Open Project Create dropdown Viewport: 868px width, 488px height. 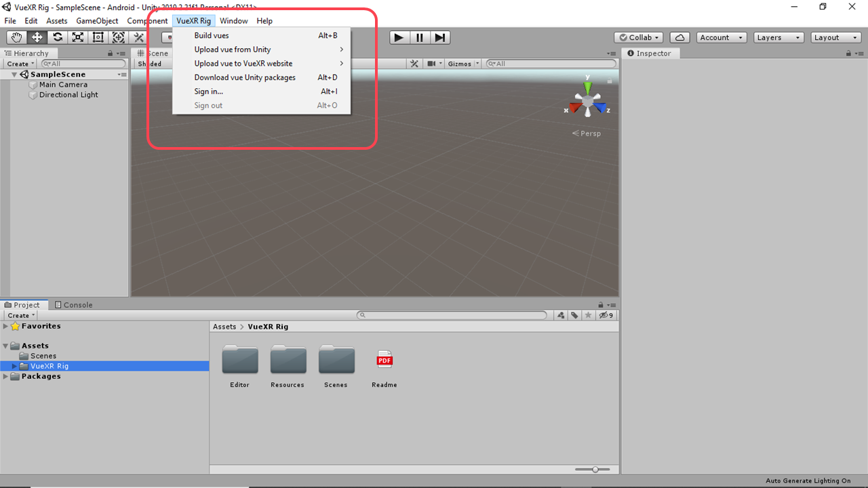pyautogui.click(x=21, y=315)
